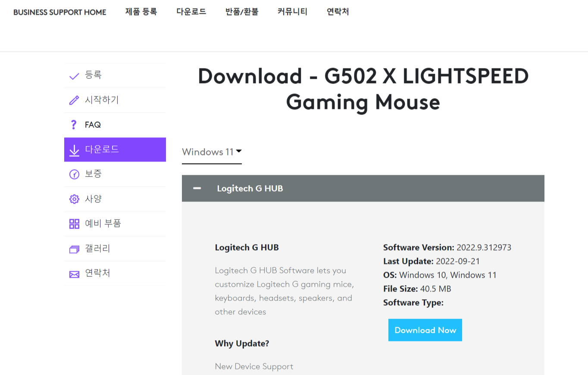Open the Windows 11 OS dropdown

pyautogui.click(x=212, y=152)
